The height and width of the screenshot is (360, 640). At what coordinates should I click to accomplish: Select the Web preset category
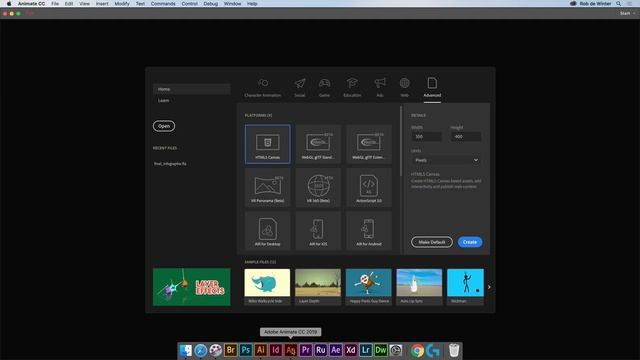point(404,88)
